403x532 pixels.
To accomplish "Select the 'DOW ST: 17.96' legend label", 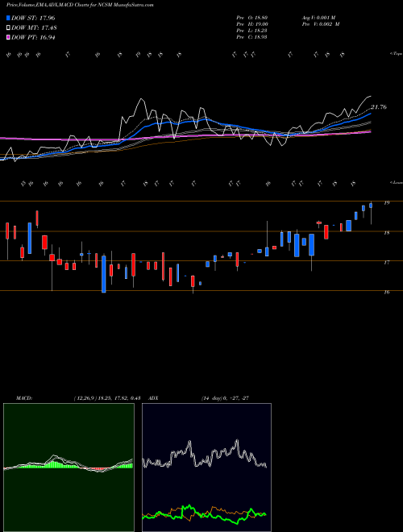I will coord(33,18).
